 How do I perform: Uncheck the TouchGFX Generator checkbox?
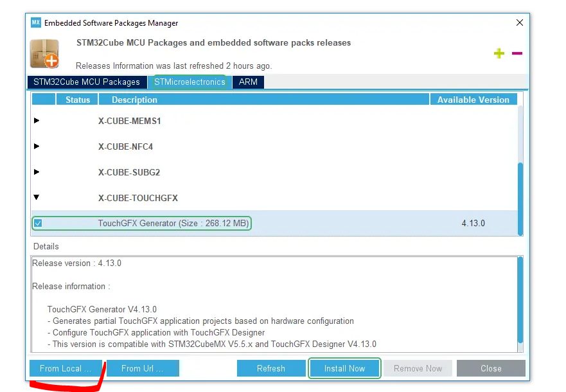pos(38,223)
